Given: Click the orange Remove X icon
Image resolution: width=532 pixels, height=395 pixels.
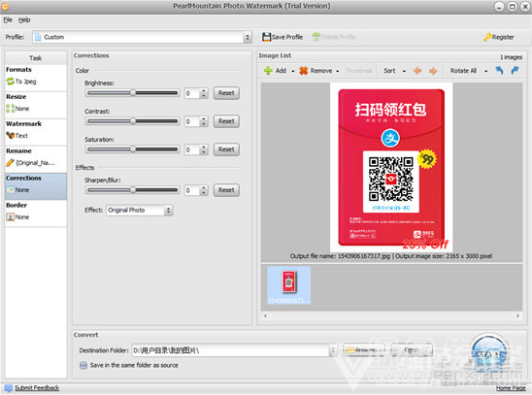Looking at the screenshot, I should click(x=303, y=71).
